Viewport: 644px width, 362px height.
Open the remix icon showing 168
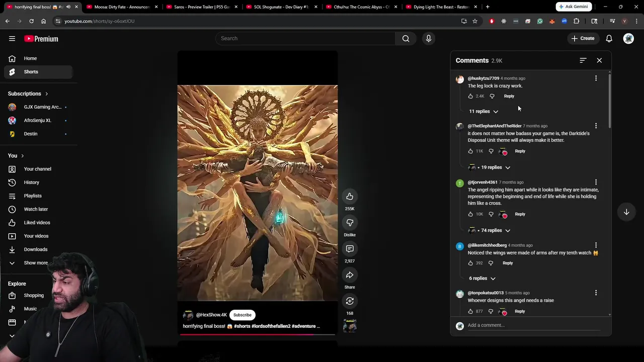click(350, 301)
